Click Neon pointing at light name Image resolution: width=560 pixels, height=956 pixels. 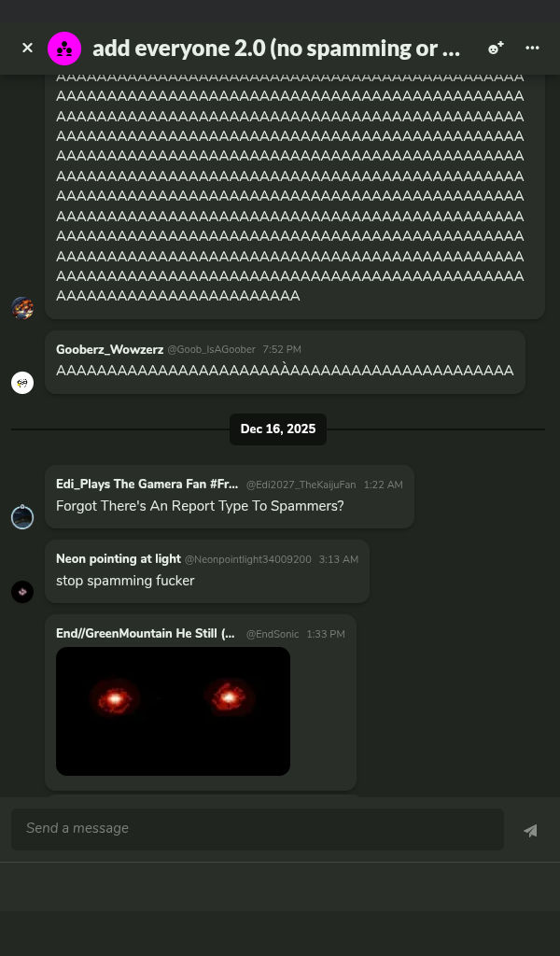(x=119, y=559)
